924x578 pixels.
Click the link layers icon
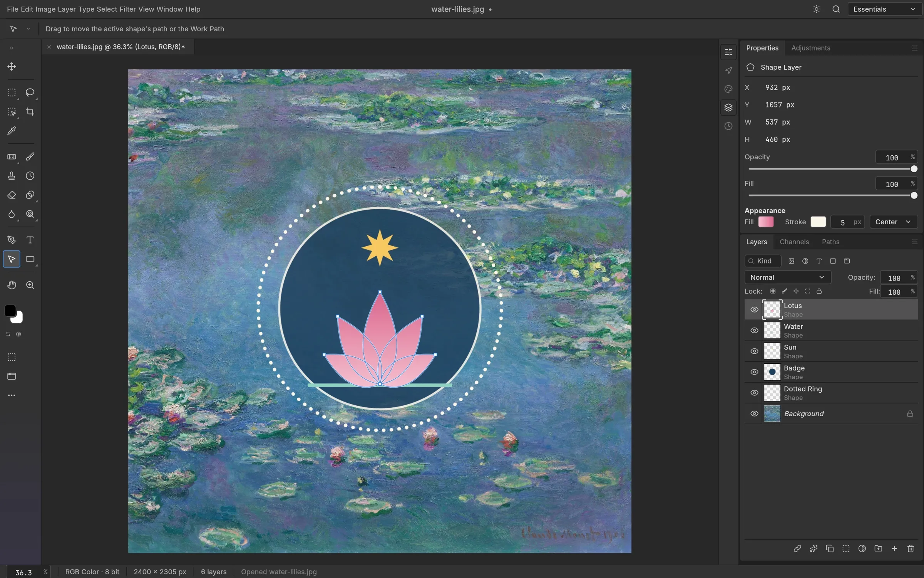click(x=797, y=549)
